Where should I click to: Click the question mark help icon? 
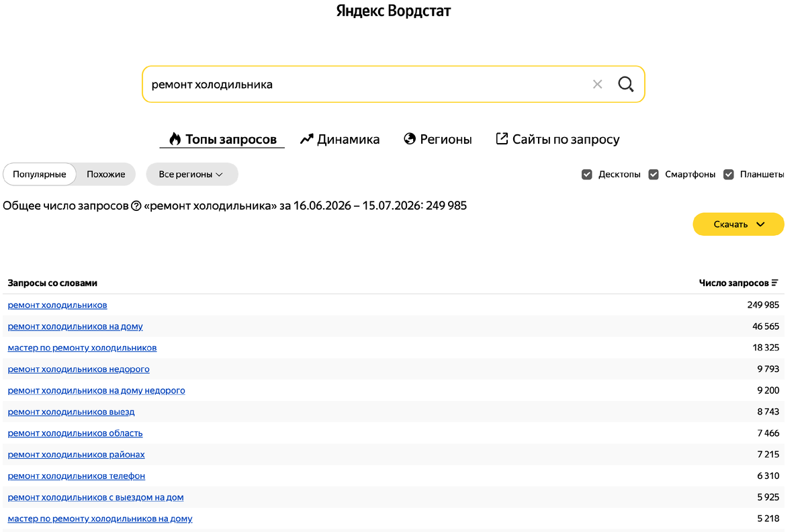click(136, 206)
